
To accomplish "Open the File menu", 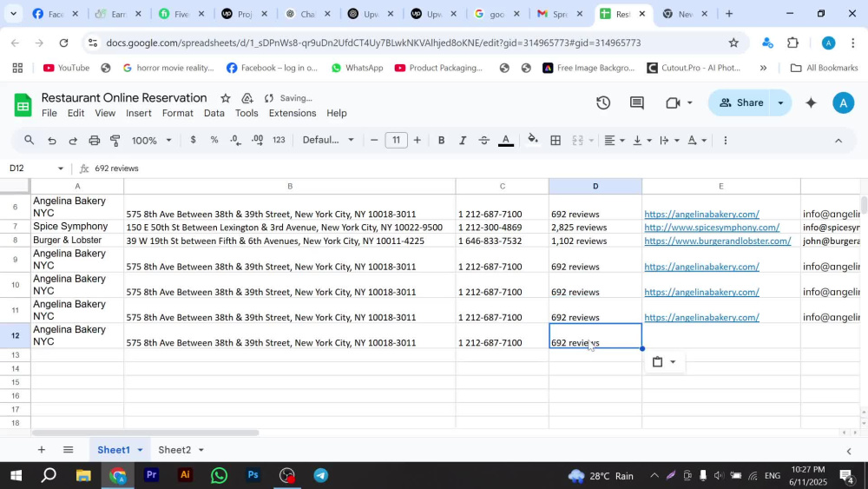I will pos(49,113).
